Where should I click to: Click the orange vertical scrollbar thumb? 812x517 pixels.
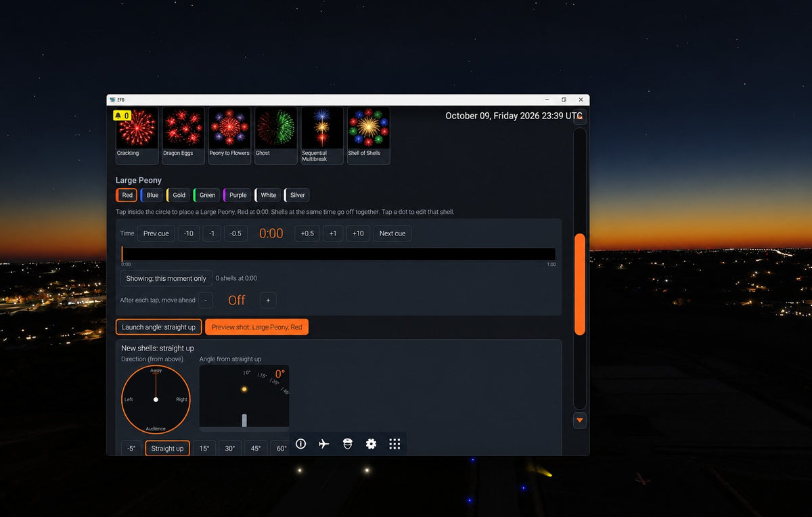point(579,284)
